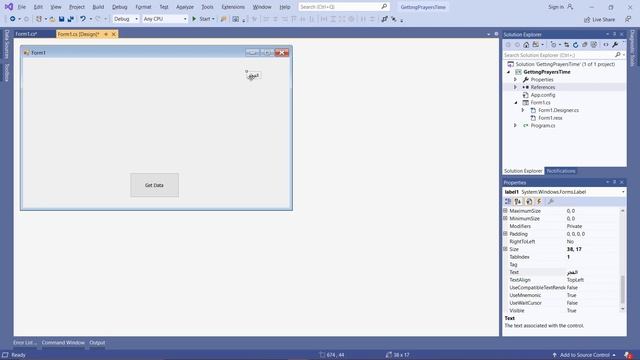Click the View Code icon in Solution Explorer
The height and width of the screenshot is (360, 640).
click(x=606, y=45)
